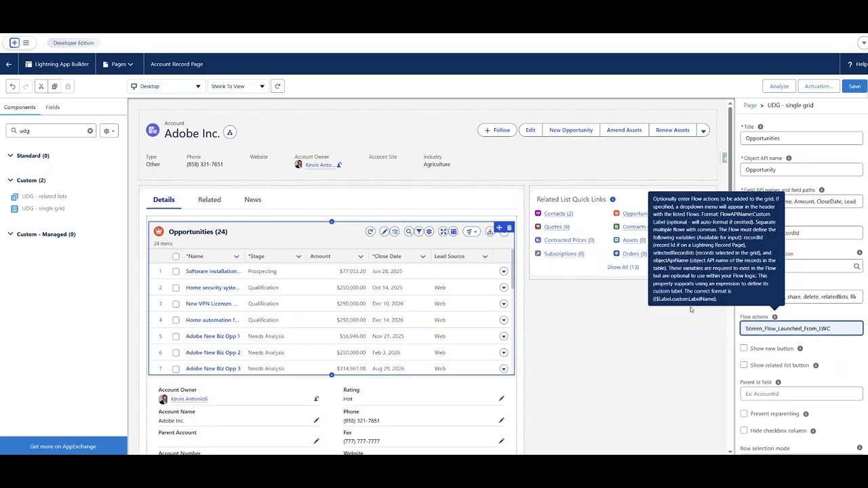Click the app launcher icon in the header
The width and height of the screenshot is (868, 488).
point(15,43)
